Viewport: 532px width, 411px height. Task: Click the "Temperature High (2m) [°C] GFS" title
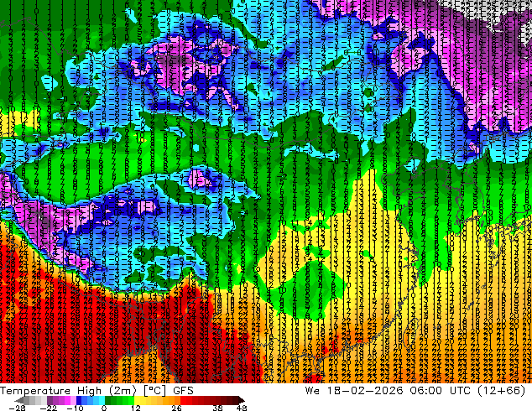[x=96, y=391]
